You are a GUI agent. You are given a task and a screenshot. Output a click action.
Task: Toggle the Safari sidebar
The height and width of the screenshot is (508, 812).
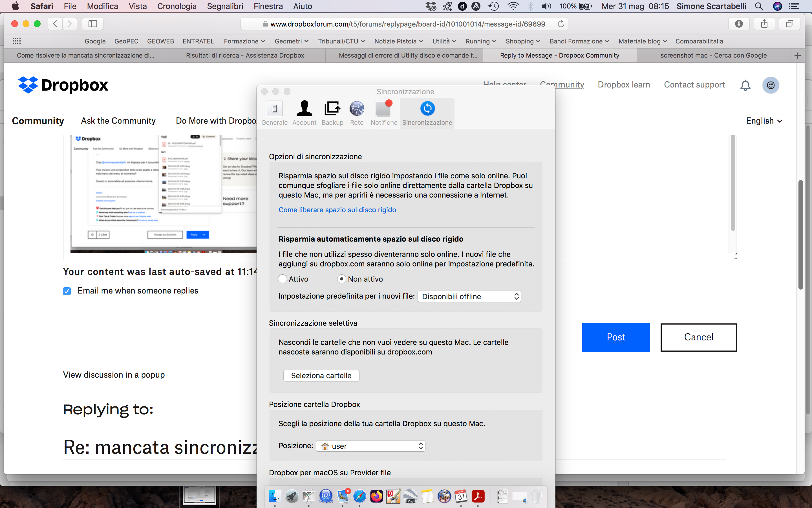click(92, 23)
